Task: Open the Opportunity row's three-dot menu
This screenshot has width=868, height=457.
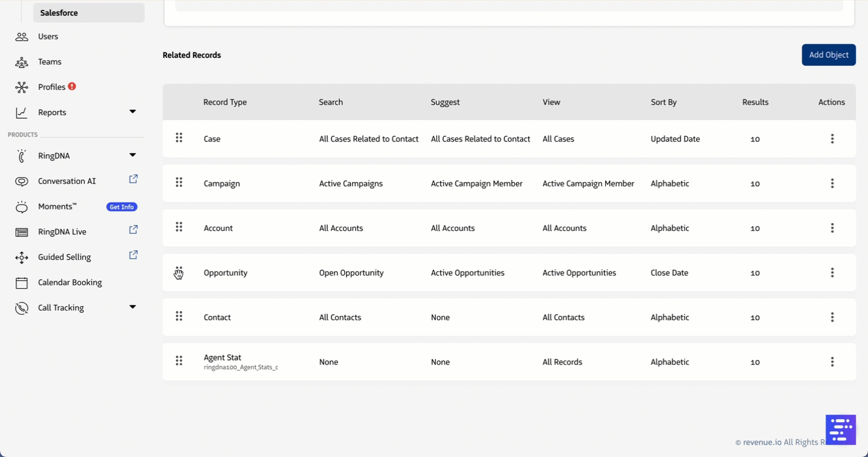Action: [832, 272]
